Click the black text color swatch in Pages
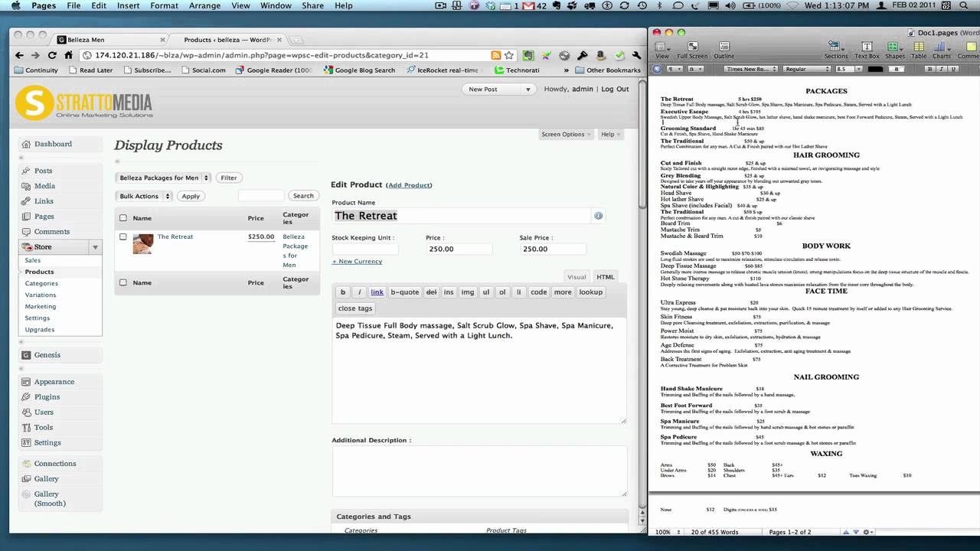980x551 pixels. click(x=875, y=69)
